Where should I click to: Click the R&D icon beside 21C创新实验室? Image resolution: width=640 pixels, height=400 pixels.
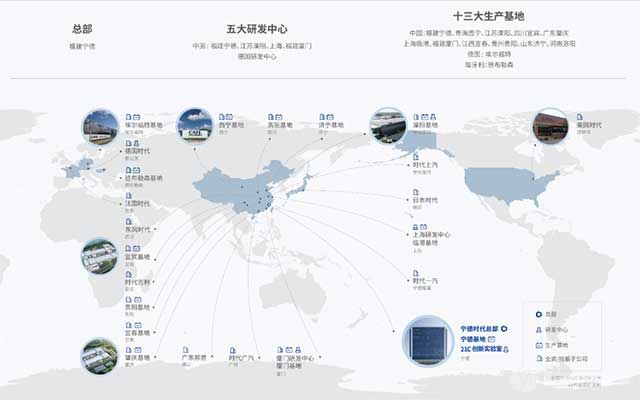tap(506, 349)
